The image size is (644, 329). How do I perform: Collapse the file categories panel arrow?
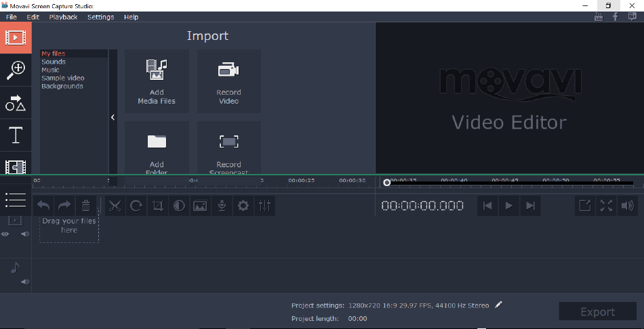113,117
